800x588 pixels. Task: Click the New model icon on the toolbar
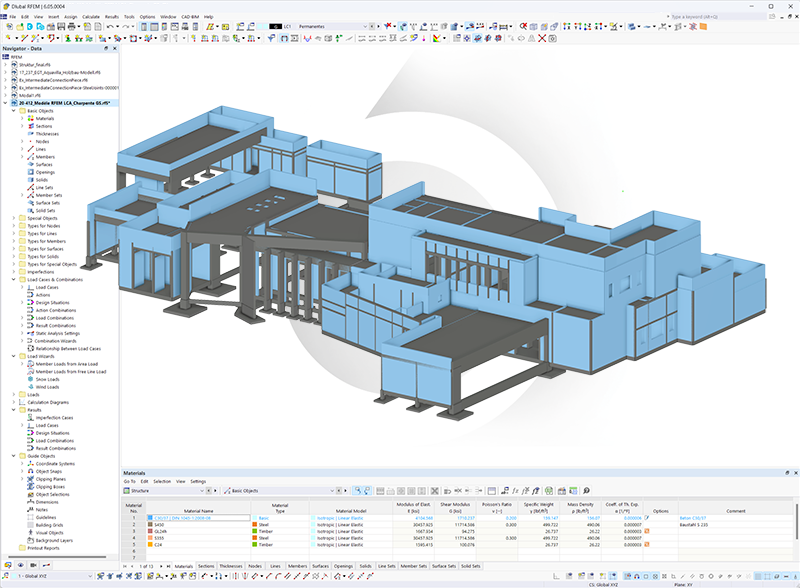coord(10,28)
